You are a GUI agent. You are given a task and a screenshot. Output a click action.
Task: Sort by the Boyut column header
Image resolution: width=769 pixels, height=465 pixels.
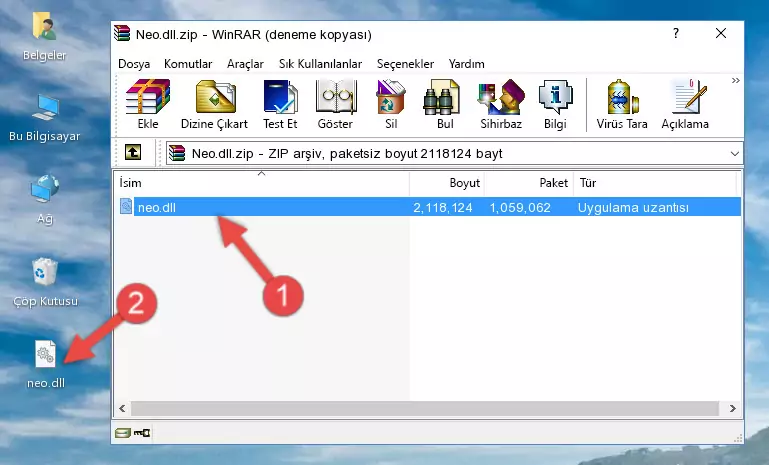pyautogui.click(x=447, y=183)
